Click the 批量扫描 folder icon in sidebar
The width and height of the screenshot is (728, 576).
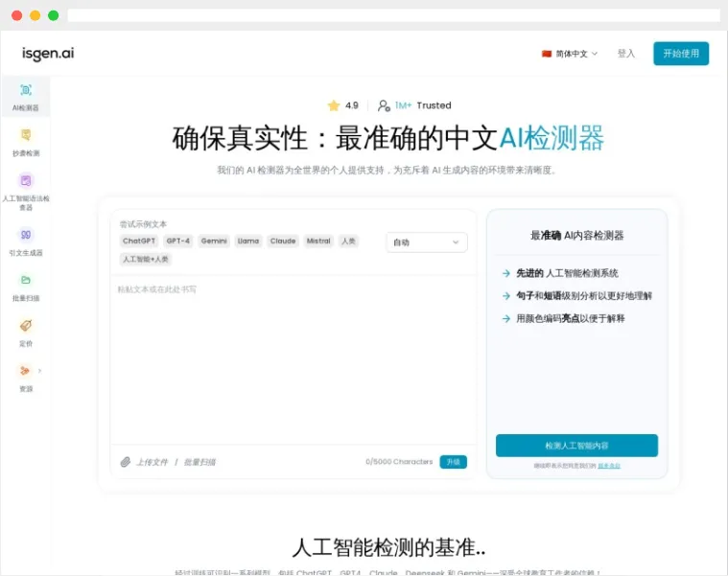pyautogui.click(x=26, y=280)
